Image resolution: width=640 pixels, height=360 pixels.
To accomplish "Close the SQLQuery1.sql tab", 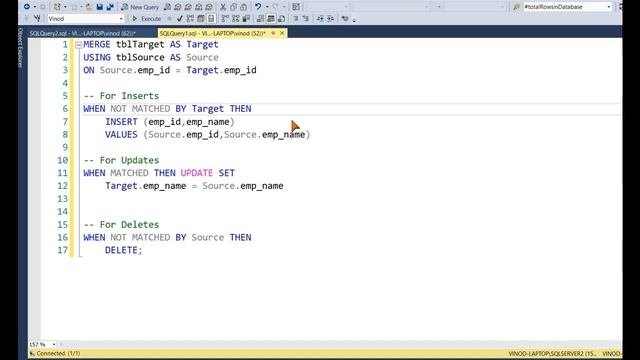I will pos(282,33).
